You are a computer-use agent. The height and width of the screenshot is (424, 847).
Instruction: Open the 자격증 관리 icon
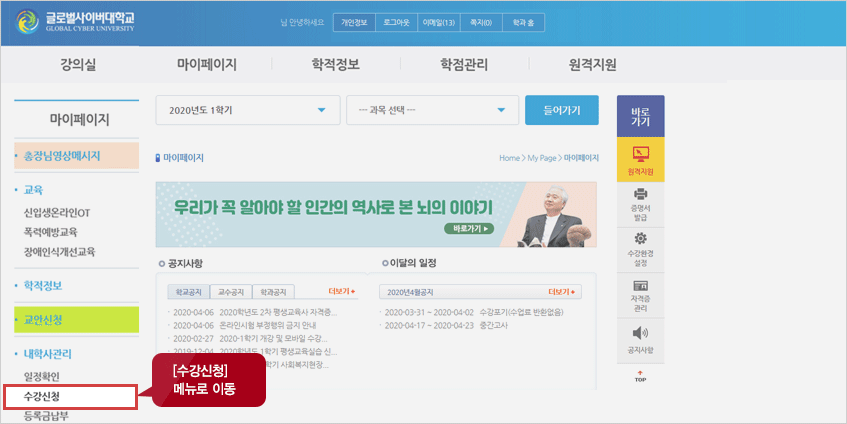[640, 295]
